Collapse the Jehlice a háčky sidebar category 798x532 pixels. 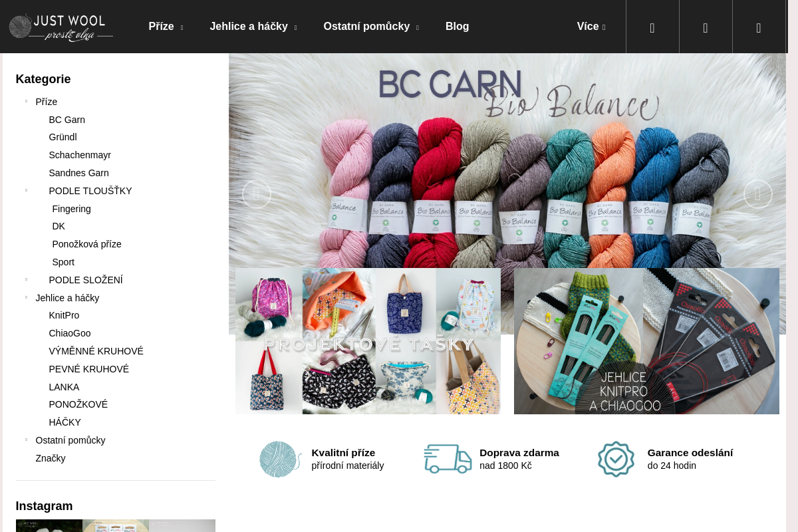click(26, 298)
